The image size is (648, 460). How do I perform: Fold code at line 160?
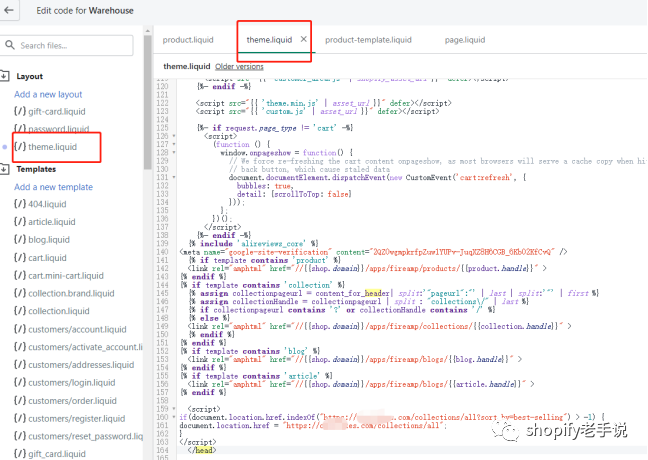(x=174, y=417)
